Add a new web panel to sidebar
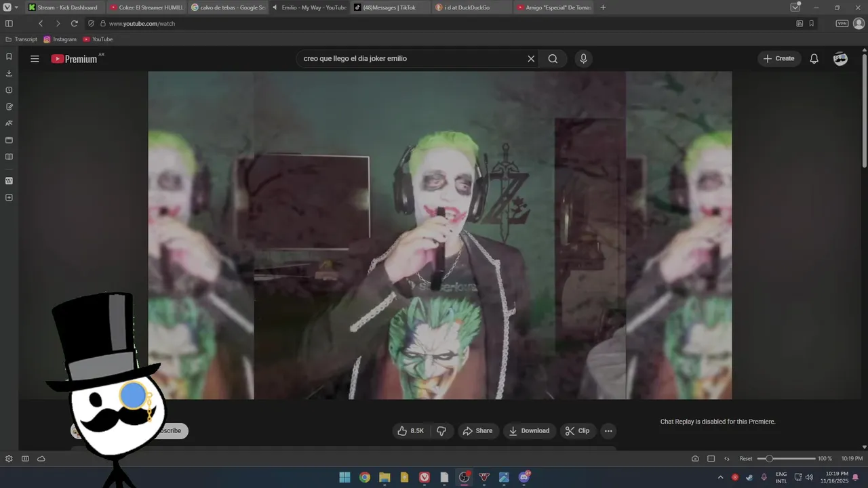 tap(9, 198)
